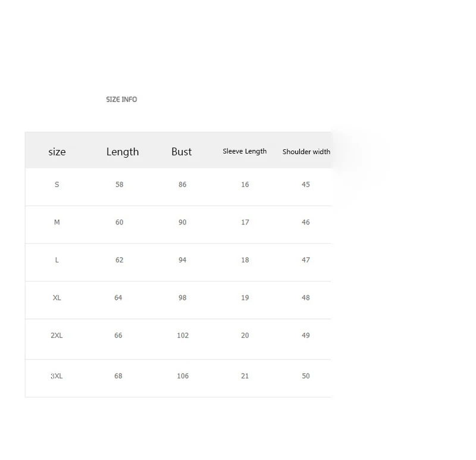Screen dimensions: 476x460
Task: Click the Bust column header
Action: (x=181, y=152)
